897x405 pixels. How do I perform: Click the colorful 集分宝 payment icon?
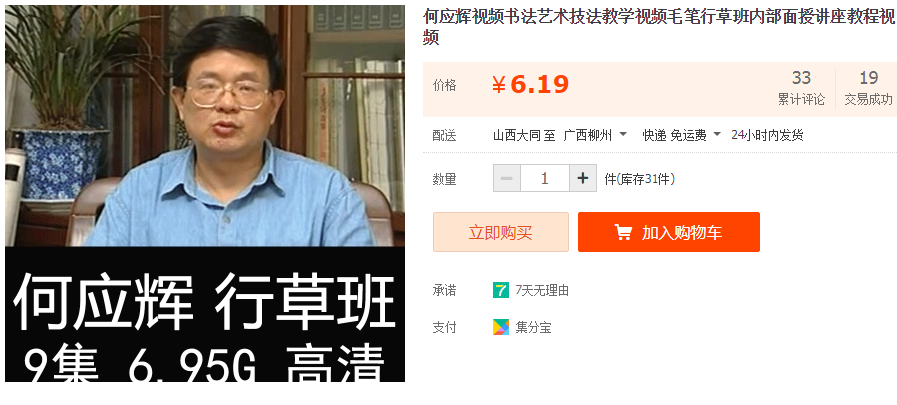[501, 327]
